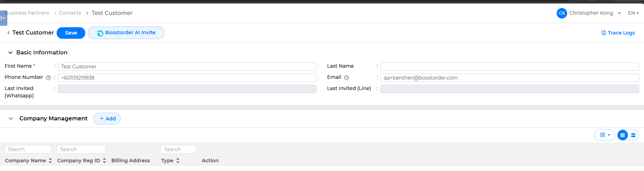The height and width of the screenshot is (171, 644).
Task: Sort the table by Company Name
Action: pos(50,161)
